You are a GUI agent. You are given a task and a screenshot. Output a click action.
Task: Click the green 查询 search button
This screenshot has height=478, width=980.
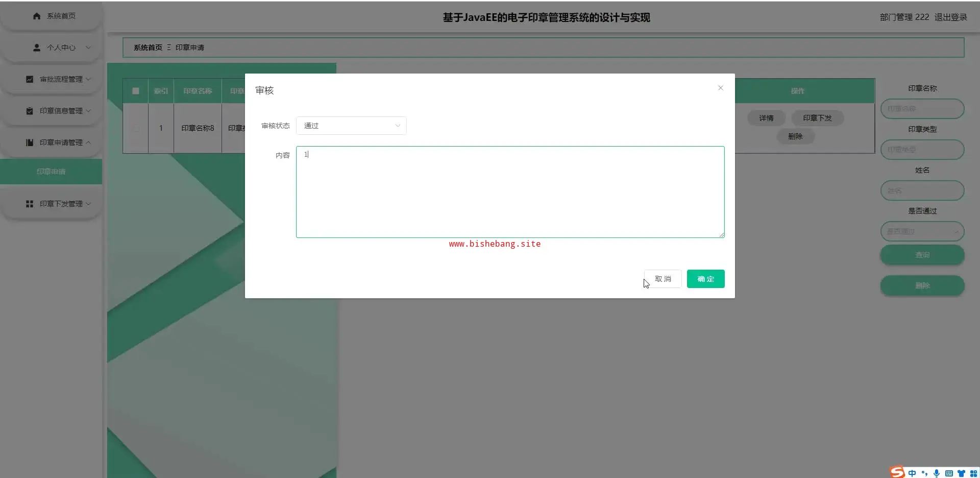click(922, 255)
